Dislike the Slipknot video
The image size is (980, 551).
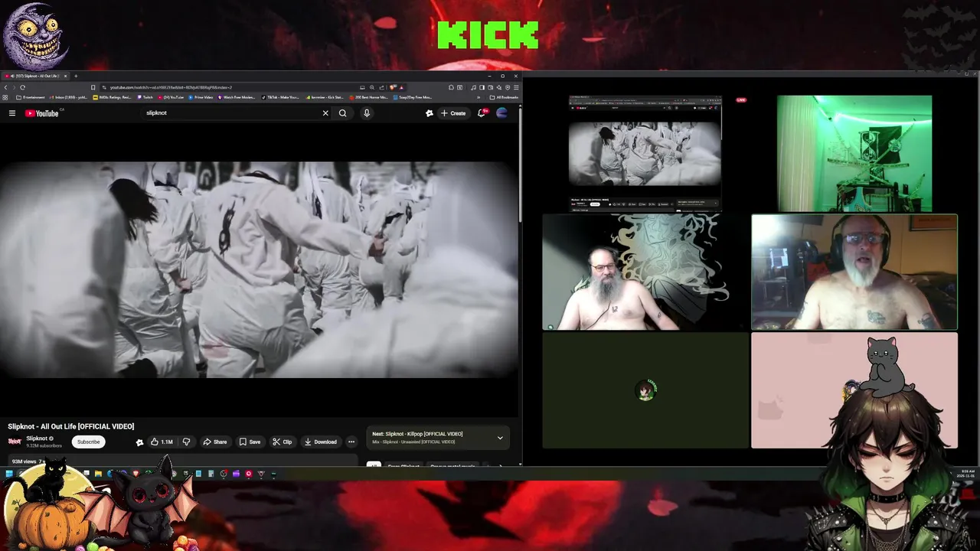point(186,442)
